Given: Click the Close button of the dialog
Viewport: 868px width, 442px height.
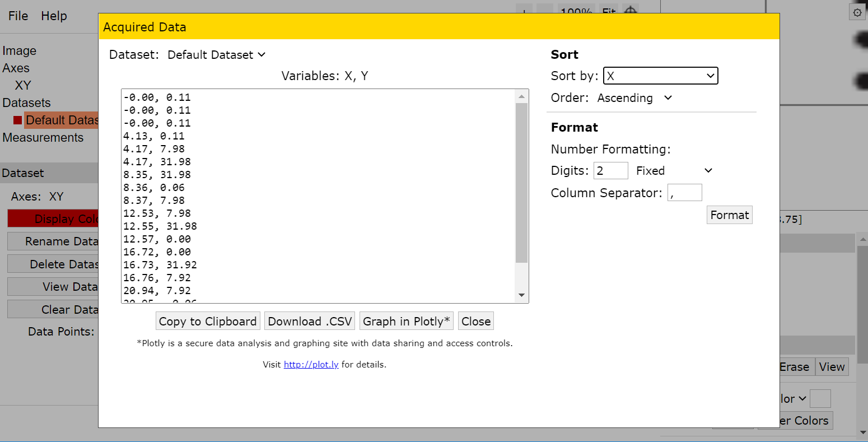Looking at the screenshot, I should [x=476, y=321].
